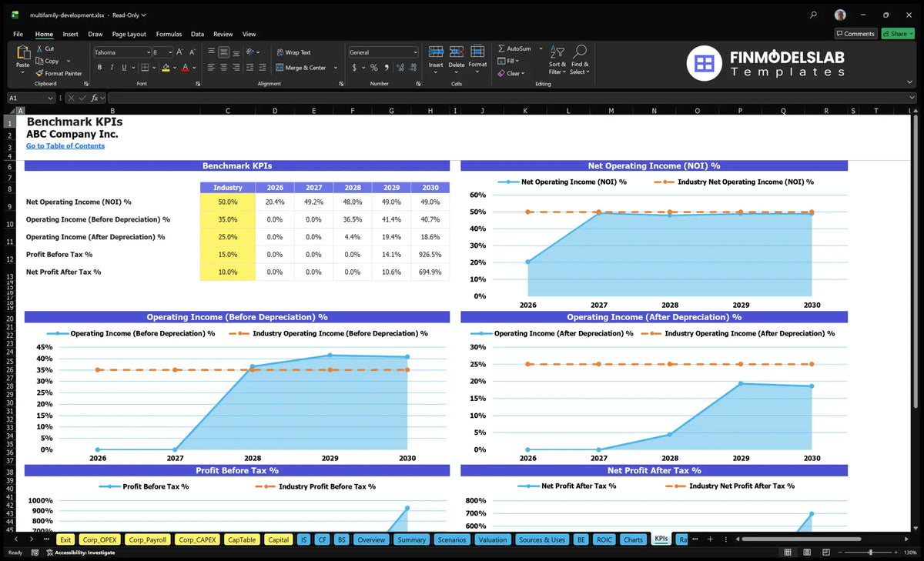Toggle Bold formatting
The height and width of the screenshot is (561, 924).
tap(99, 68)
